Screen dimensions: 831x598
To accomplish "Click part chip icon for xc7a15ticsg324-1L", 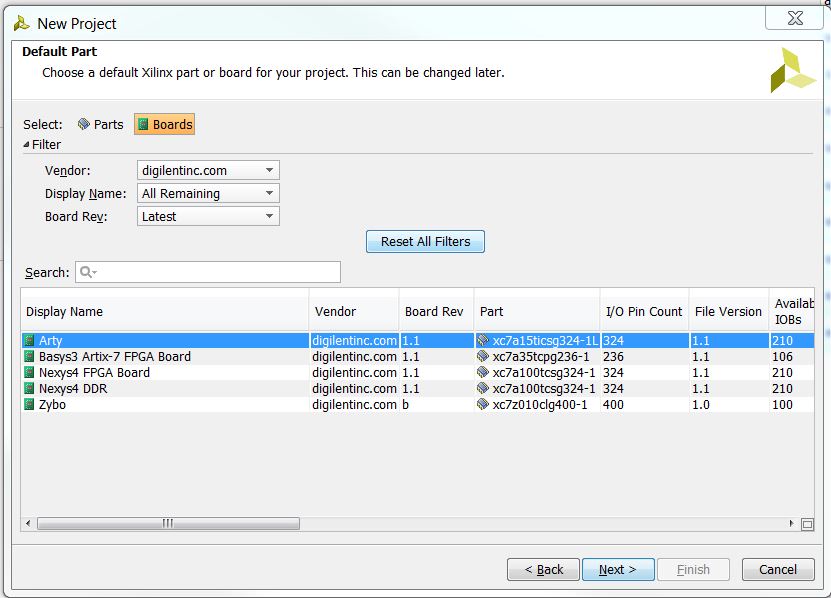I will [x=483, y=340].
